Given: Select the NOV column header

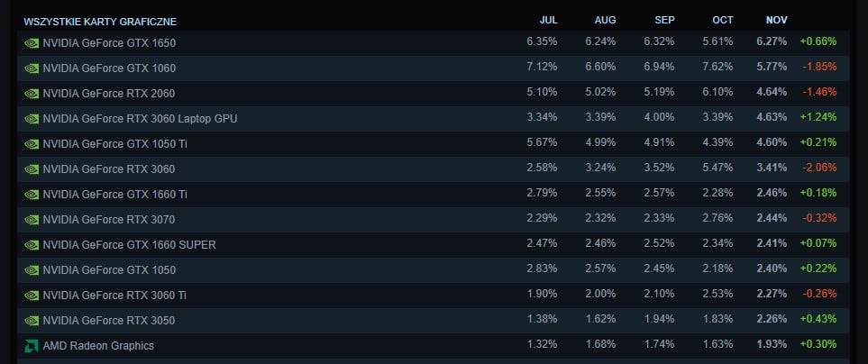Looking at the screenshot, I should (777, 20).
